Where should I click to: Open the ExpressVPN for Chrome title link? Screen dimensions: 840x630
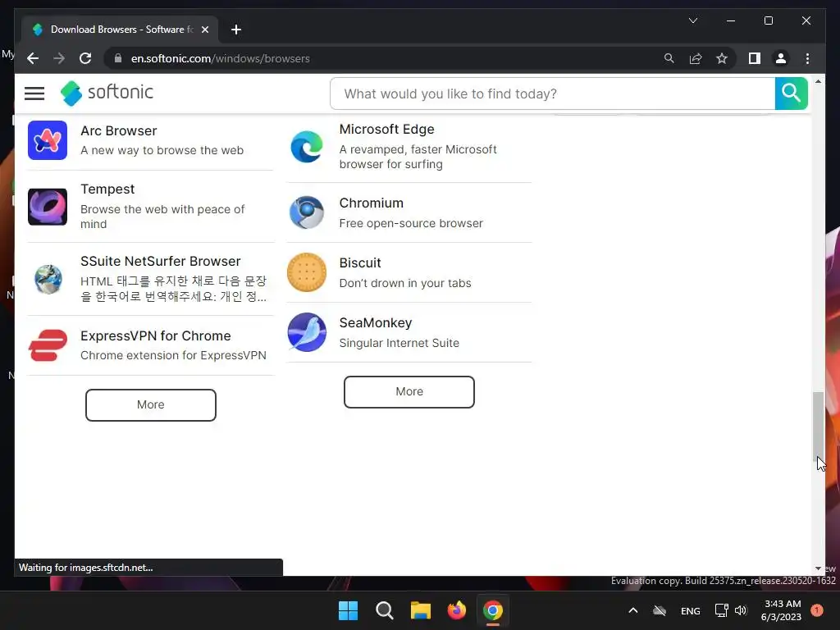tap(155, 336)
